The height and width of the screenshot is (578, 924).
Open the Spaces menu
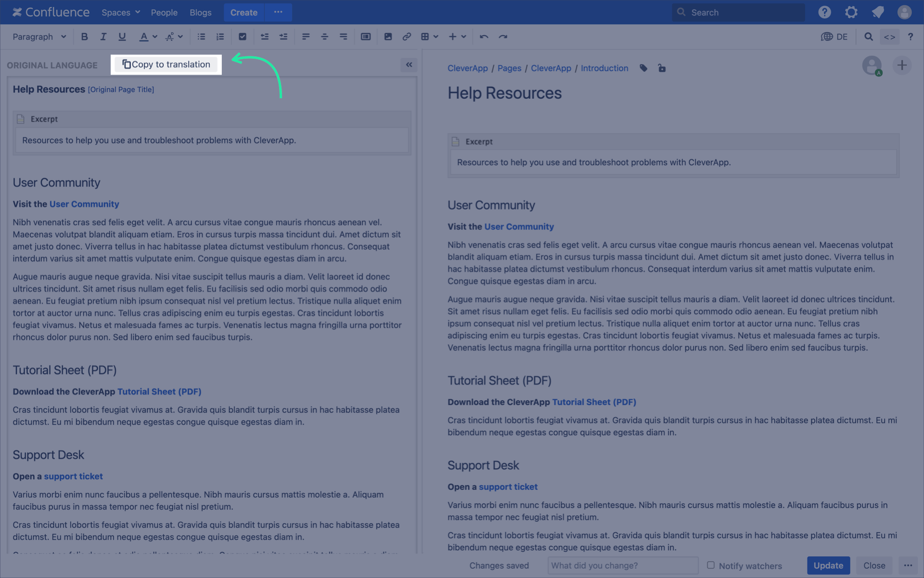120,13
